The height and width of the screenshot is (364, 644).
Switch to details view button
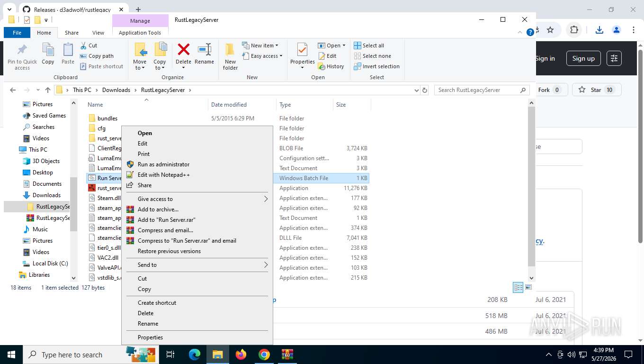(518, 287)
